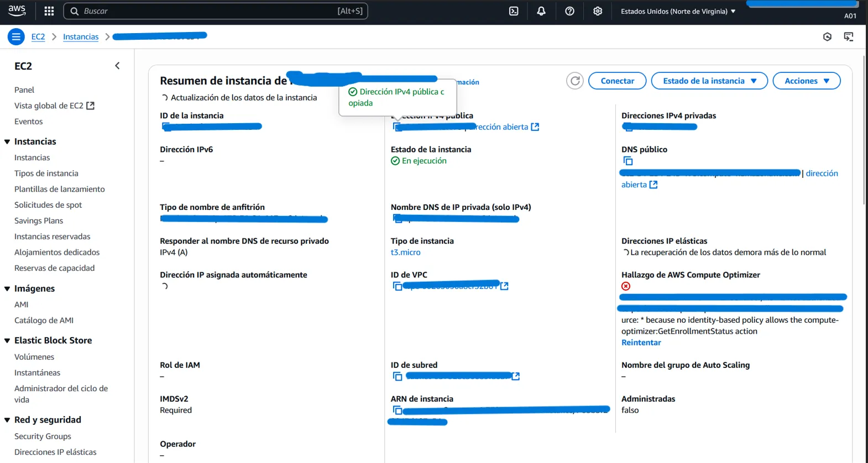Viewport: 868px width, 463px height.
Task: Select Security Groups in the sidebar
Action: 43,436
